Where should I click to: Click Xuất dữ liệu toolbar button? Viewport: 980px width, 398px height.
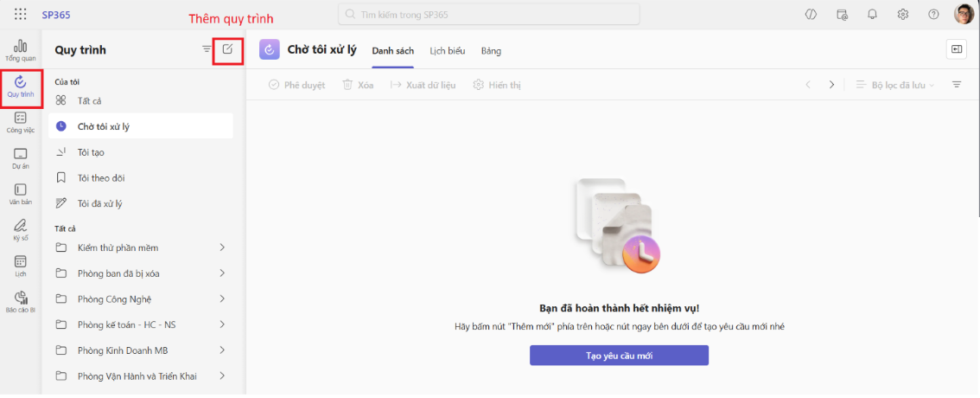click(x=423, y=85)
